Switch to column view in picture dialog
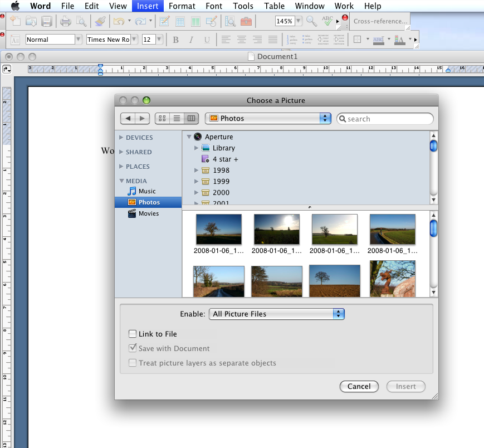Image resolution: width=484 pixels, height=448 pixels. (191, 118)
